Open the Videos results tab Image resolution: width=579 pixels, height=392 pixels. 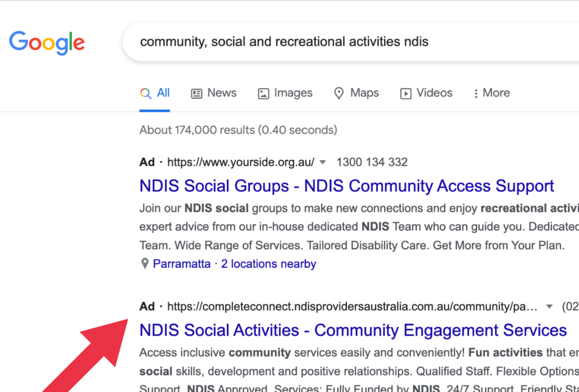point(434,93)
